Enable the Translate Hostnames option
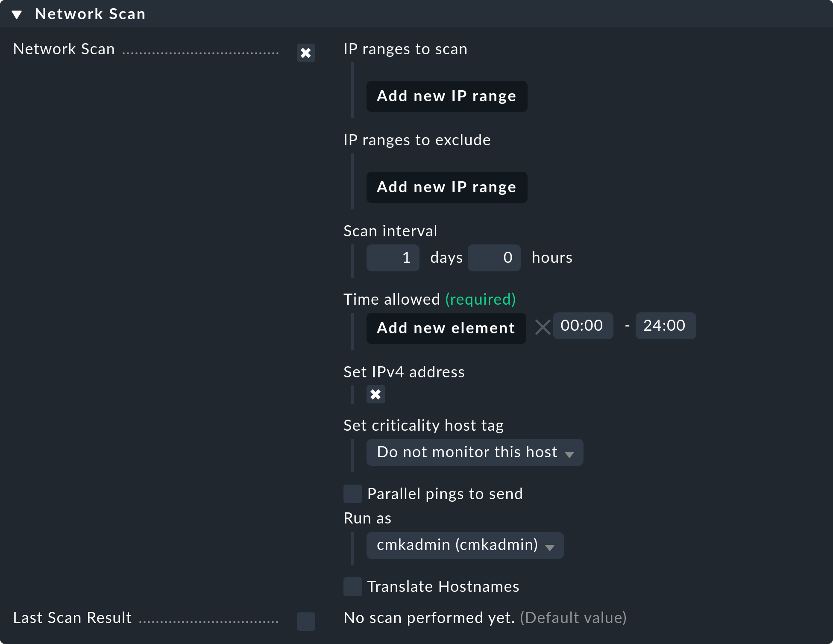The width and height of the screenshot is (833, 644). pos(353,587)
